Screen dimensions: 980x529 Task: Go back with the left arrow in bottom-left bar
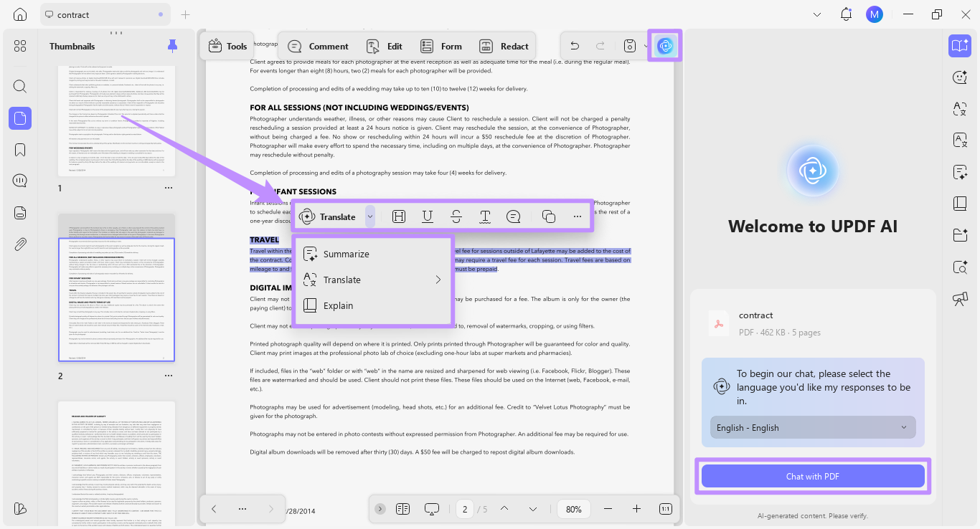pos(214,509)
